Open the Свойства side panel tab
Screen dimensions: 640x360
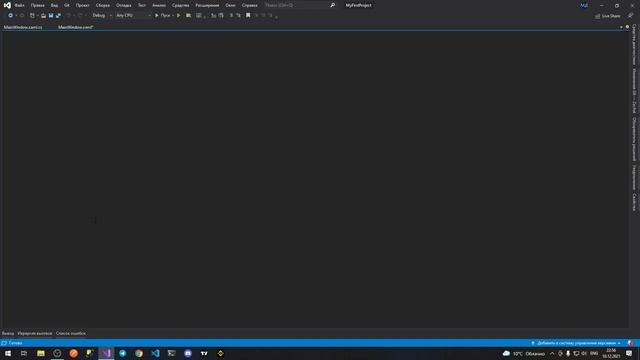[x=634, y=202]
